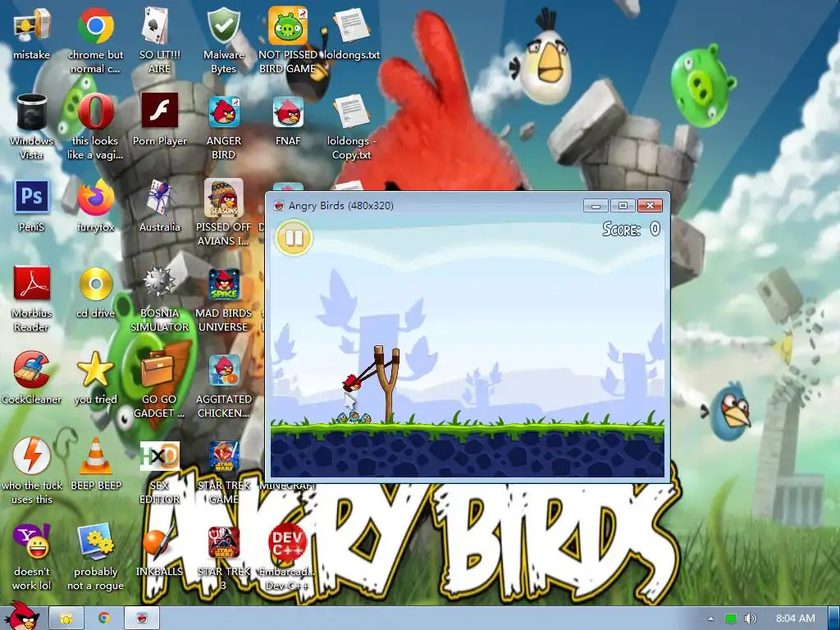Open the 8:04 AM clock
This screenshot has width=840, height=630.
point(795,619)
